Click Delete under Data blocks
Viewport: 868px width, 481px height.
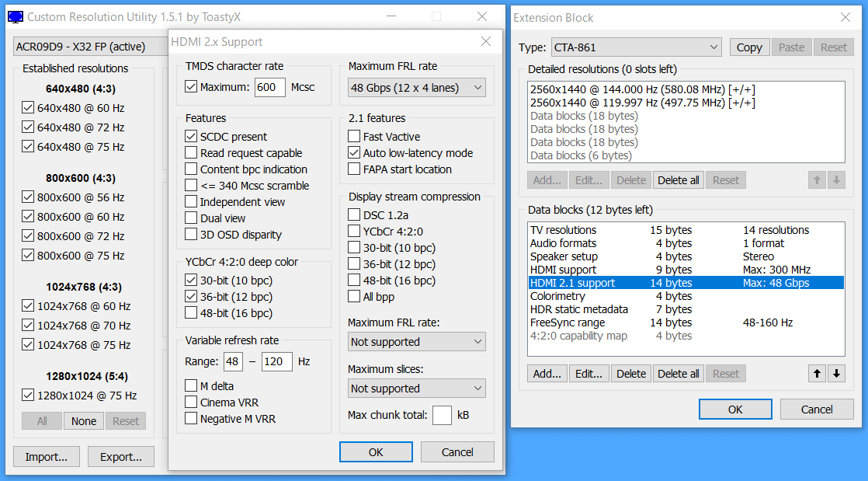click(x=631, y=374)
